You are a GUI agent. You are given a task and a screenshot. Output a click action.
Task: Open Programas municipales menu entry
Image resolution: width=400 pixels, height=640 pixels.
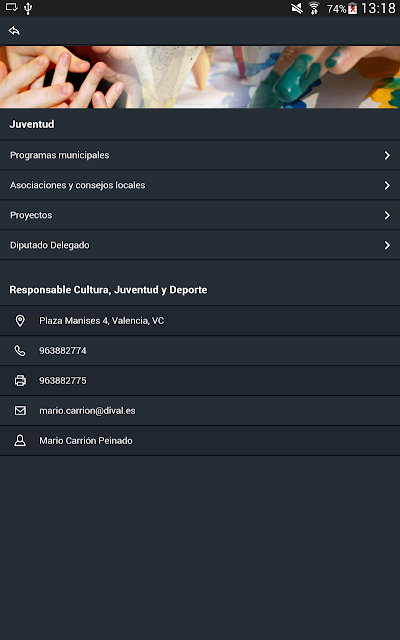[200, 155]
